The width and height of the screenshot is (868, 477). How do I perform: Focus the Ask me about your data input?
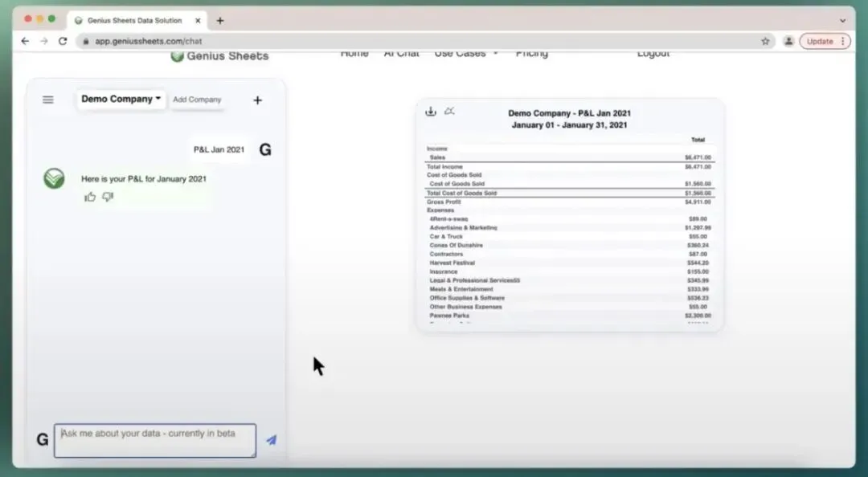(155, 441)
